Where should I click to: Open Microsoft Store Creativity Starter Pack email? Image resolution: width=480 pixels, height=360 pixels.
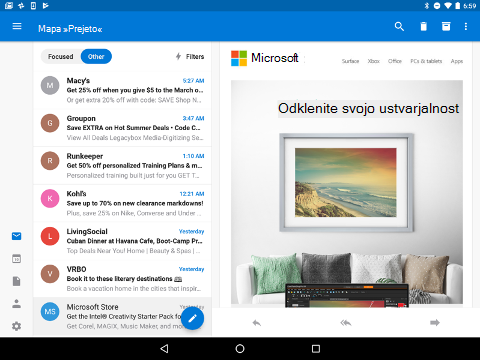(x=122, y=316)
